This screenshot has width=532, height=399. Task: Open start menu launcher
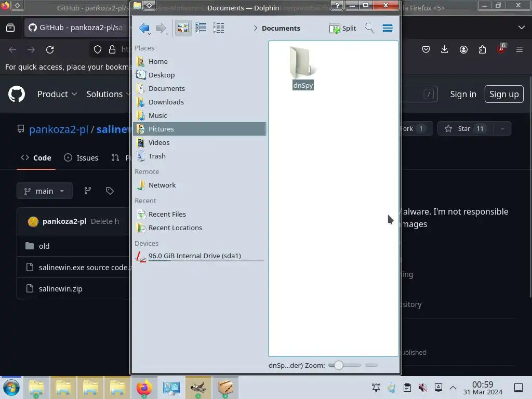pos(11,388)
